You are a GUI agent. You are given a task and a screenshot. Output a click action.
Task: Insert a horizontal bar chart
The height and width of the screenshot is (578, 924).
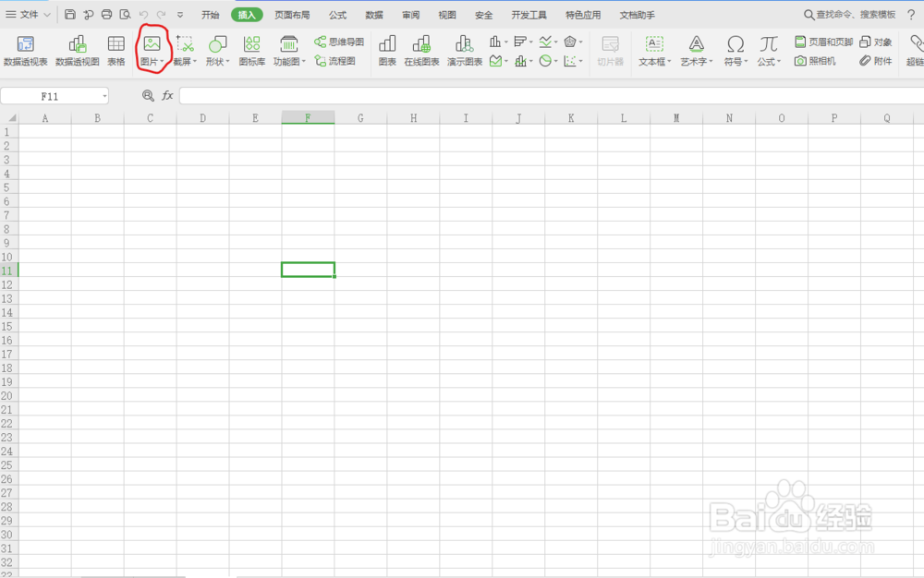pyautogui.click(x=519, y=42)
